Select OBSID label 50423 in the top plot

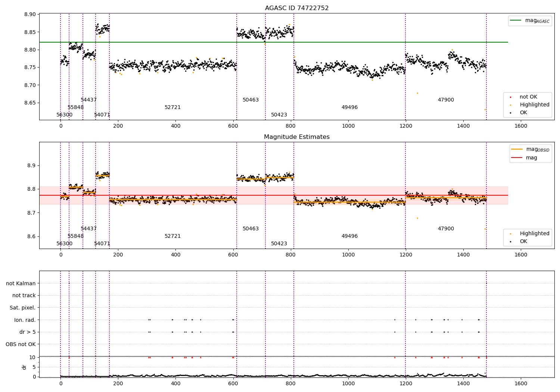(279, 115)
